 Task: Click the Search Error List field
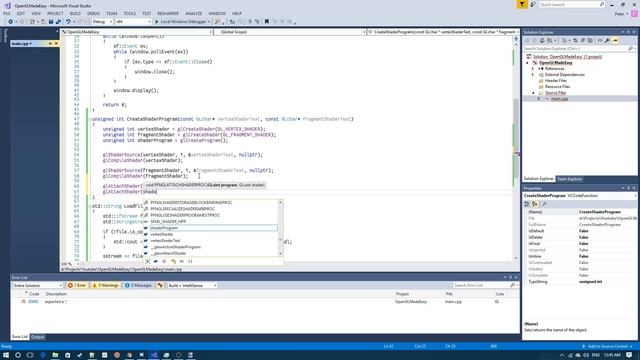click(x=484, y=285)
